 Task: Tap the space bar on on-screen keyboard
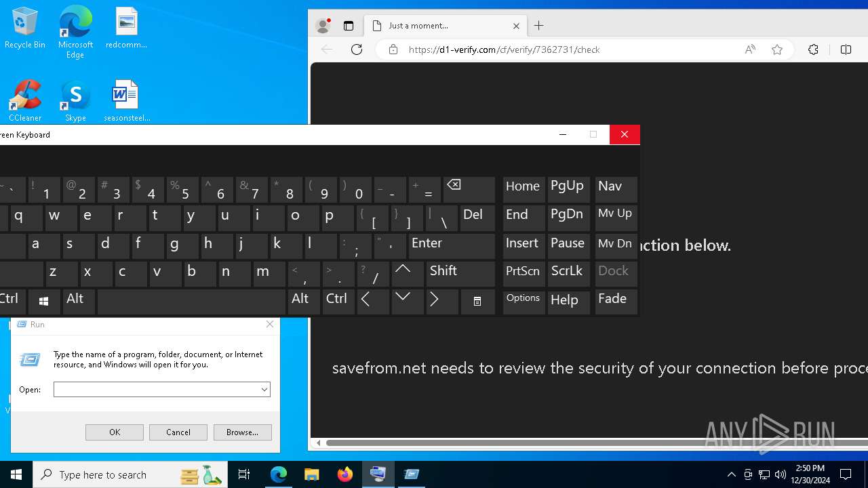point(191,301)
